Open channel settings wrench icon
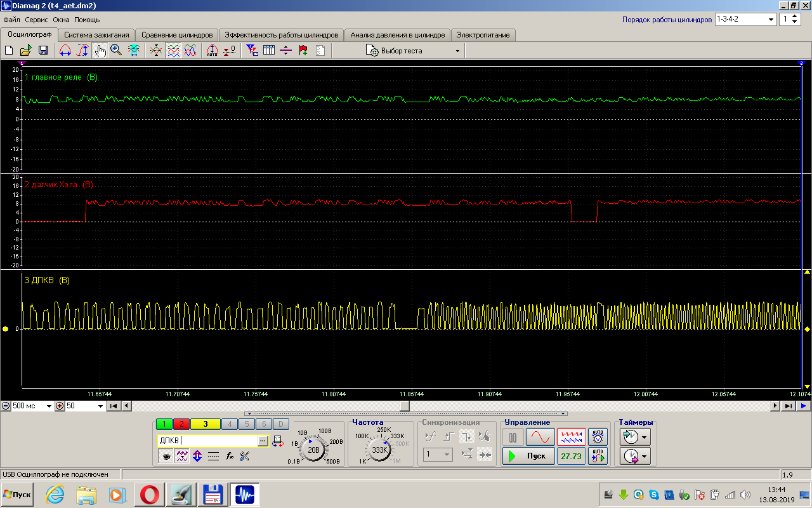This screenshot has height=508, width=812. coord(245,456)
